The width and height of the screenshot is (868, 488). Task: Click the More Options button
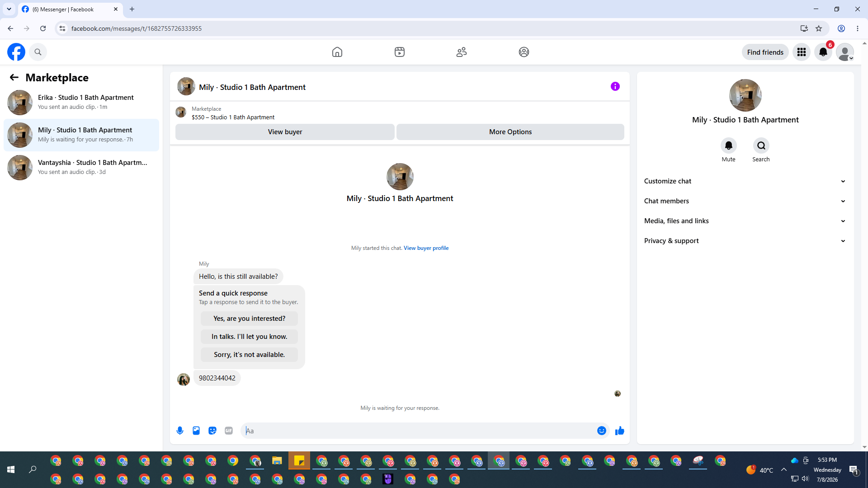[510, 131]
